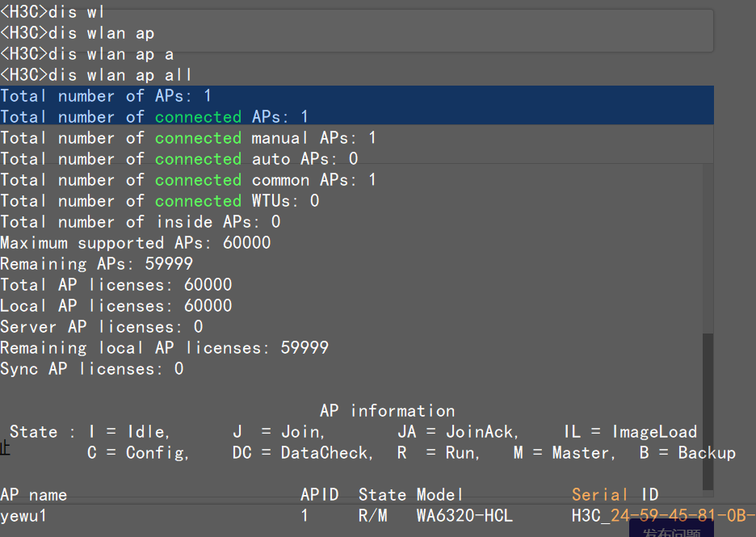This screenshot has height=537, width=756.
Task: Click the 发布问题 button at the bottom
Action: [x=670, y=531]
